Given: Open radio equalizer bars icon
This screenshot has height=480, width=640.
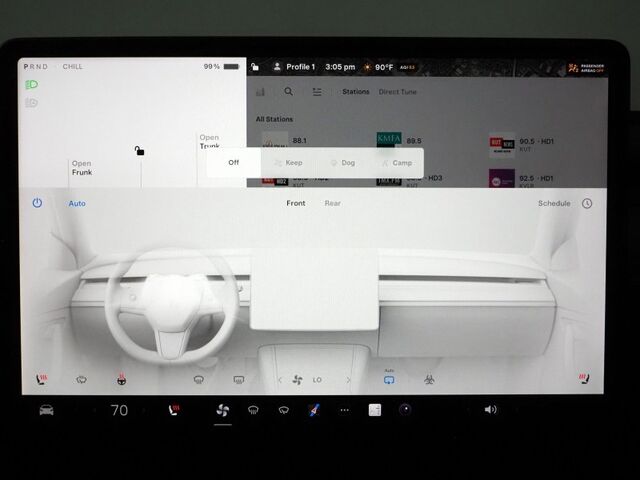Looking at the screenshot, I should coord(260,92).
